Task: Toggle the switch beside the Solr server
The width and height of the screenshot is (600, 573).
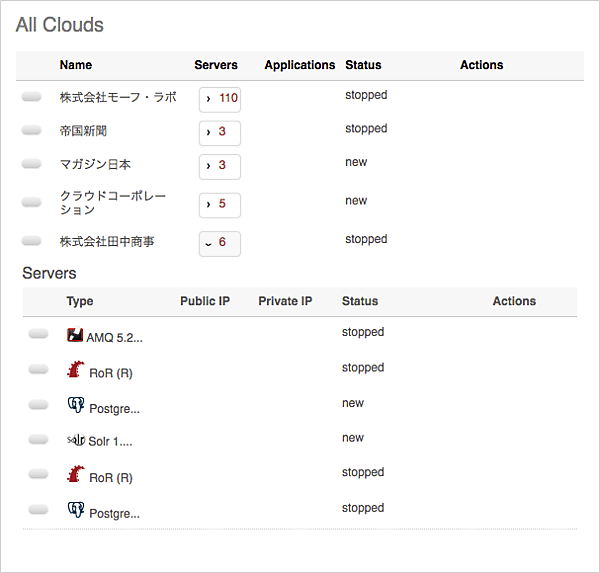Action: tap(39, 439)
